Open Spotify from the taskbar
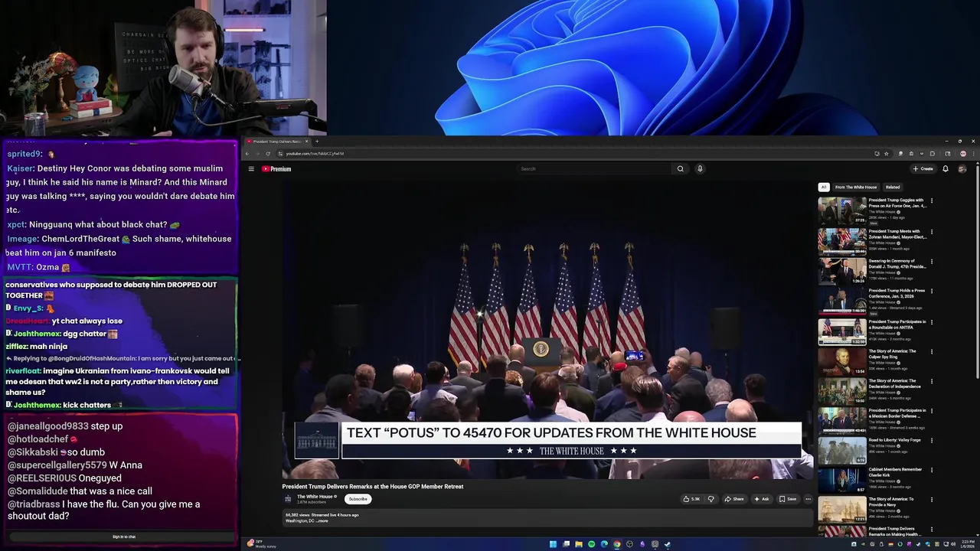Image resolution: width=980 pixels, height=551 pixels. click(591, 544)
